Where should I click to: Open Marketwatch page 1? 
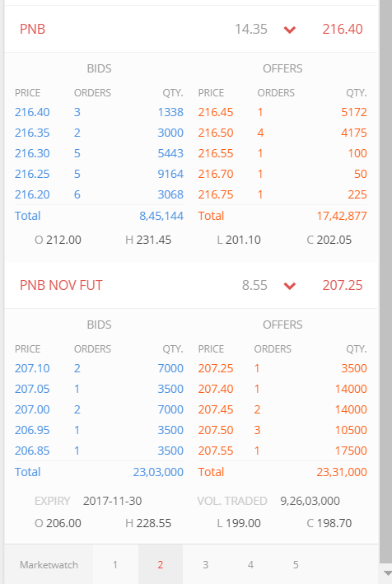pos(115,564)
